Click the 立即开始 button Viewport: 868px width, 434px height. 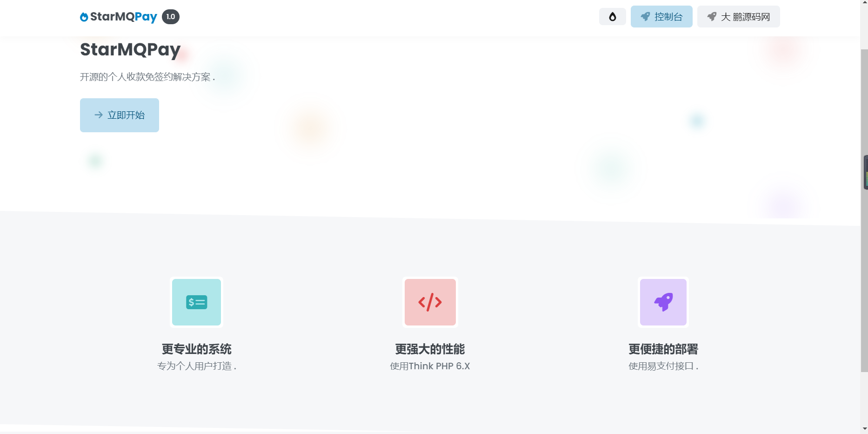[x=119, y=115]
